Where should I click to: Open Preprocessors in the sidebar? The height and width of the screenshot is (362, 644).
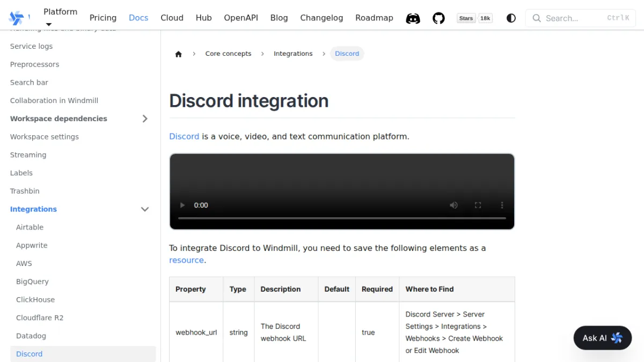pos(34,64)
